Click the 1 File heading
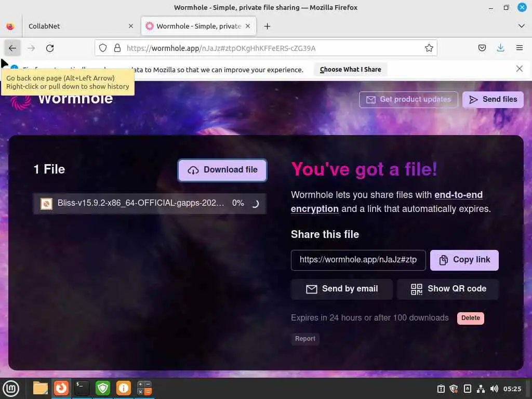Image resolution: width=532 pixels, height=399 pixels. 49,169
